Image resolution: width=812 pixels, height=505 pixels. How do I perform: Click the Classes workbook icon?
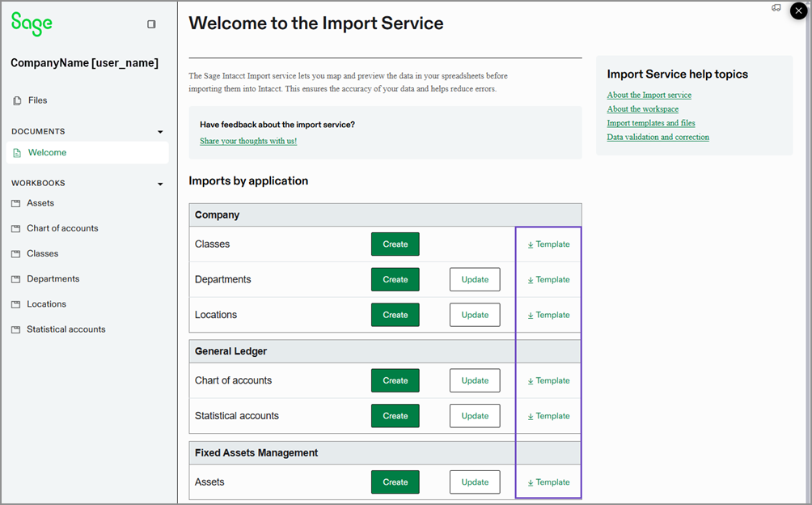tap(15, 253)
